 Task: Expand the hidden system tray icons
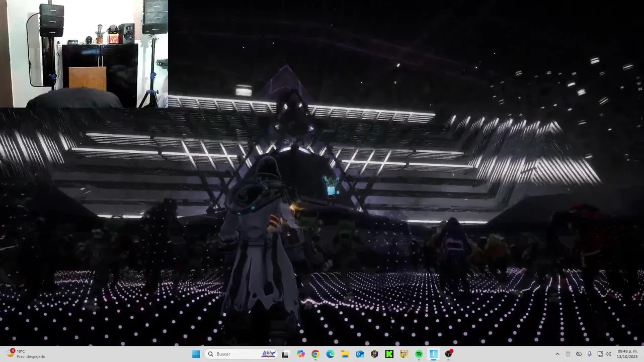coord(557,354)
